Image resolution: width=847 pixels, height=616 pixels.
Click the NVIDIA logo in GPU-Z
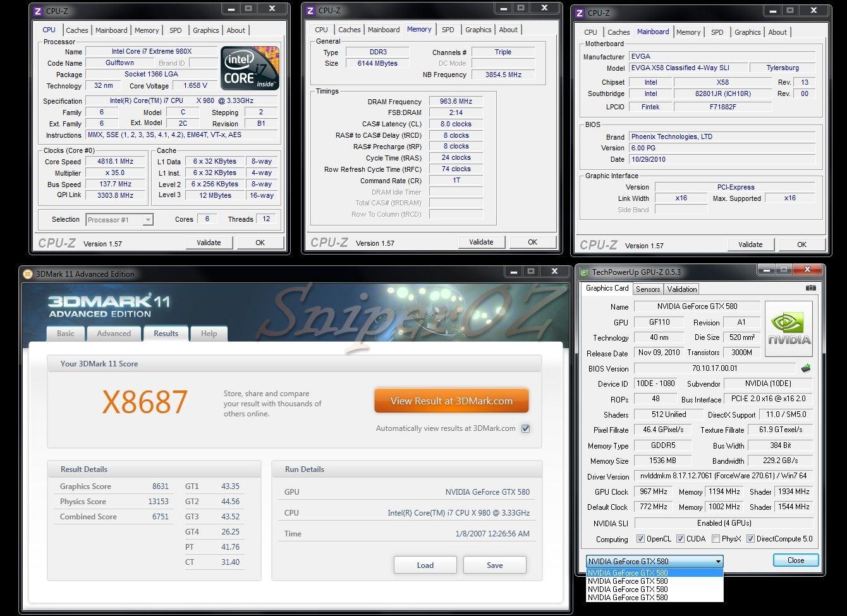[789, 329]
